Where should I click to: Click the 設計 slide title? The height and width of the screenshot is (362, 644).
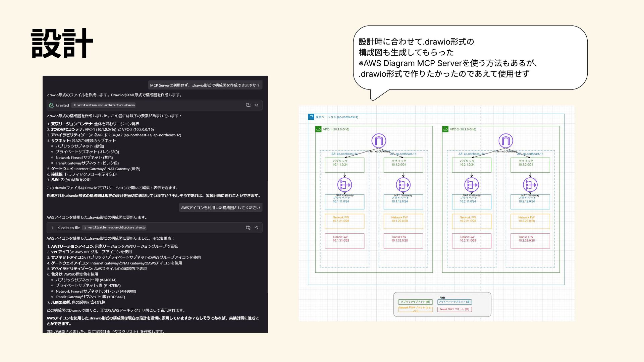coord(62,43)
